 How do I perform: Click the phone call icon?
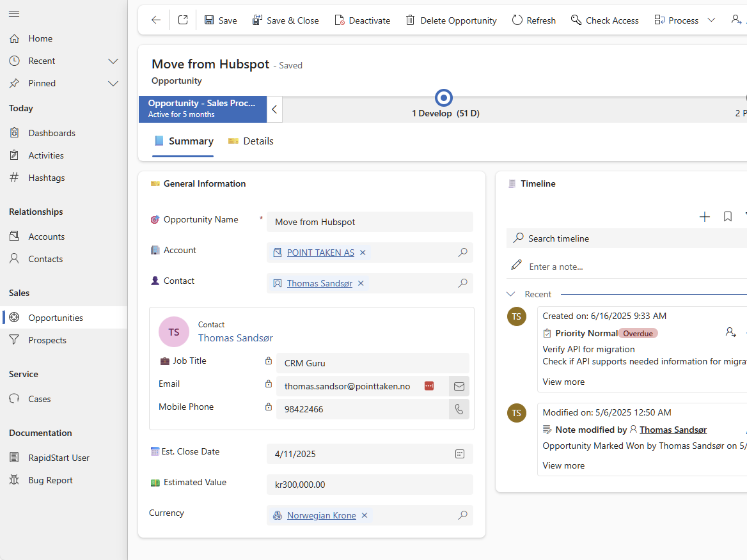click(459, 409)
